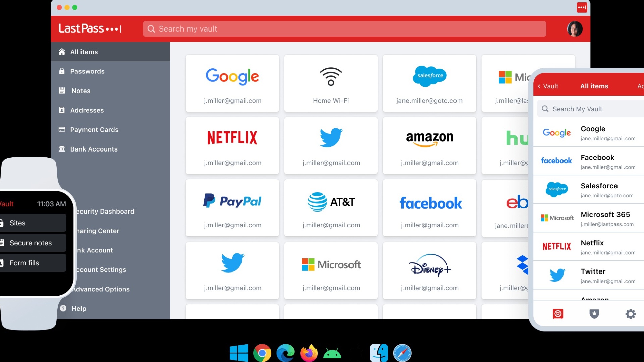Viewport: 644px width, 362px height.
Task: Open the Notes section via notebook icon
Action: [x=62, y=90]
